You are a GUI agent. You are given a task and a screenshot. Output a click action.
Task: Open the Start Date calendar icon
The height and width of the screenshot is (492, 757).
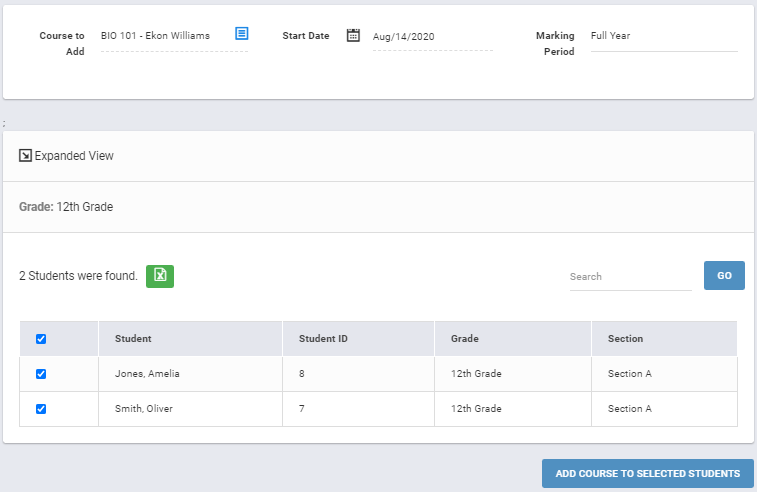[x=353, y=35]
